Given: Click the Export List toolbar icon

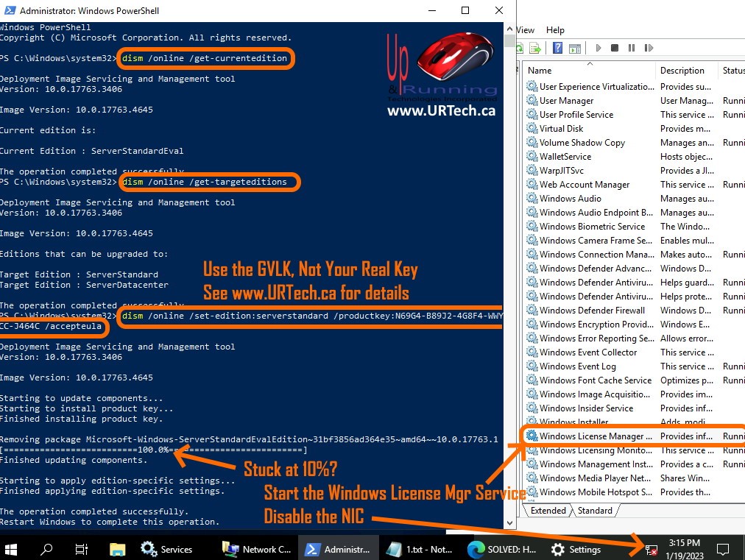Looking at the screenshot, I should [535, 48].
